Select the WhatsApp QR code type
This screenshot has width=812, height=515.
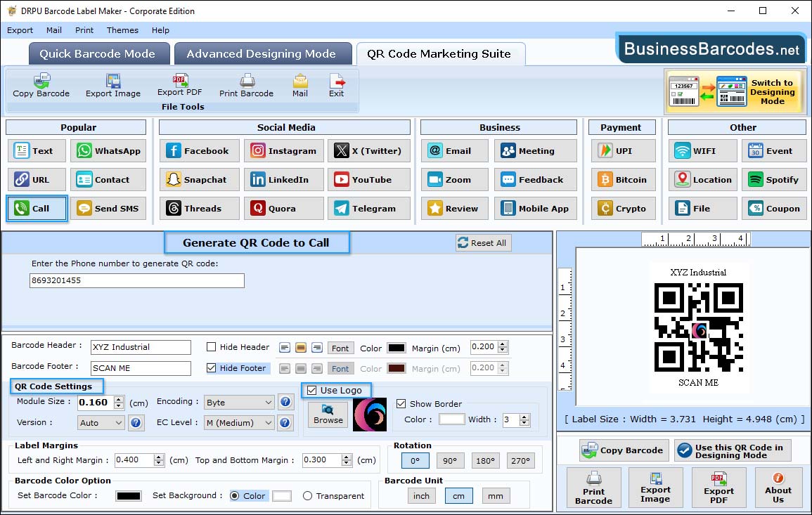coord(108,150)
